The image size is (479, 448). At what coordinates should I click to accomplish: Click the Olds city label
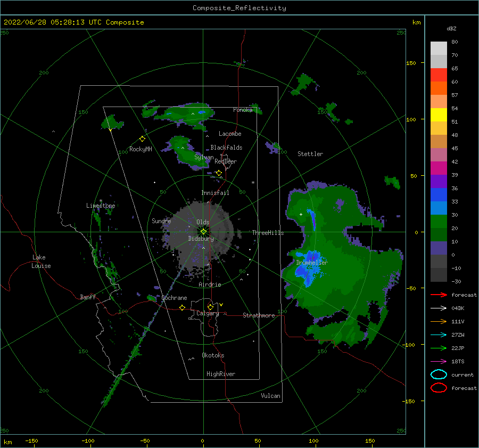pyautogui.click(x=203, y=222)
